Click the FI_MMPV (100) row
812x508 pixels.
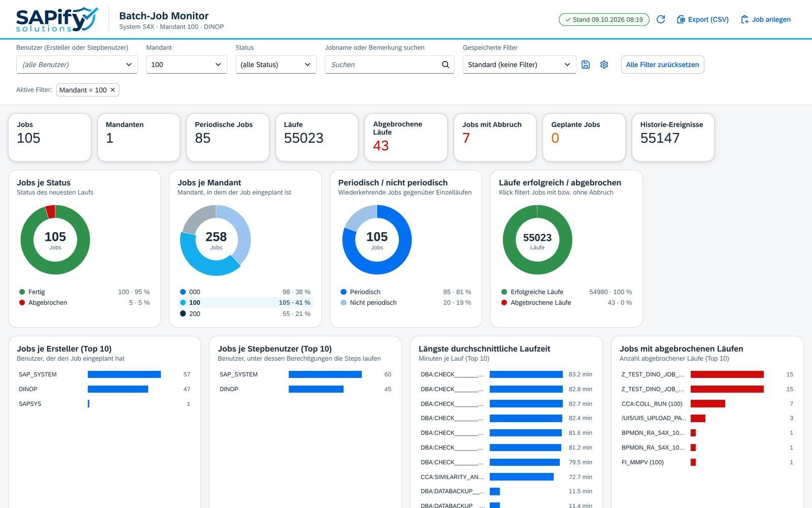[707, 462]
